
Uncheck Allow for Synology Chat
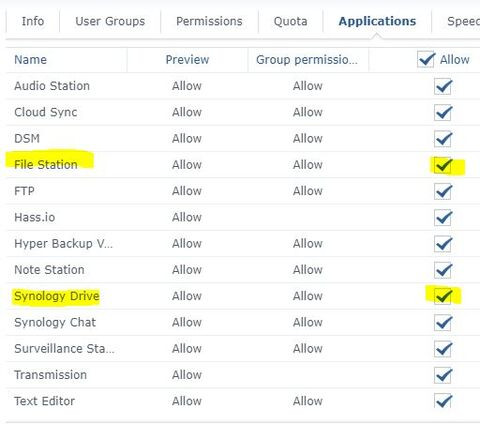(443, 323)
